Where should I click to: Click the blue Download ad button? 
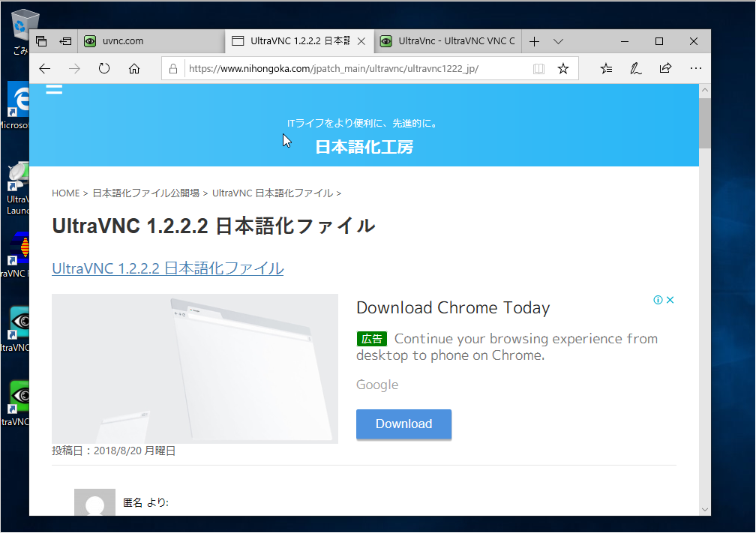coord(403,424)
